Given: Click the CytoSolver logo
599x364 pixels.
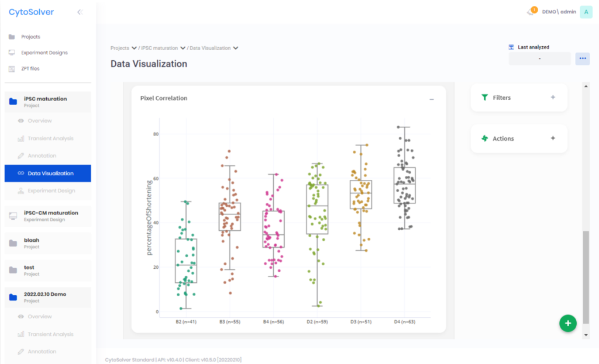Looking at the screenshot, I should [x=31, y=12].
